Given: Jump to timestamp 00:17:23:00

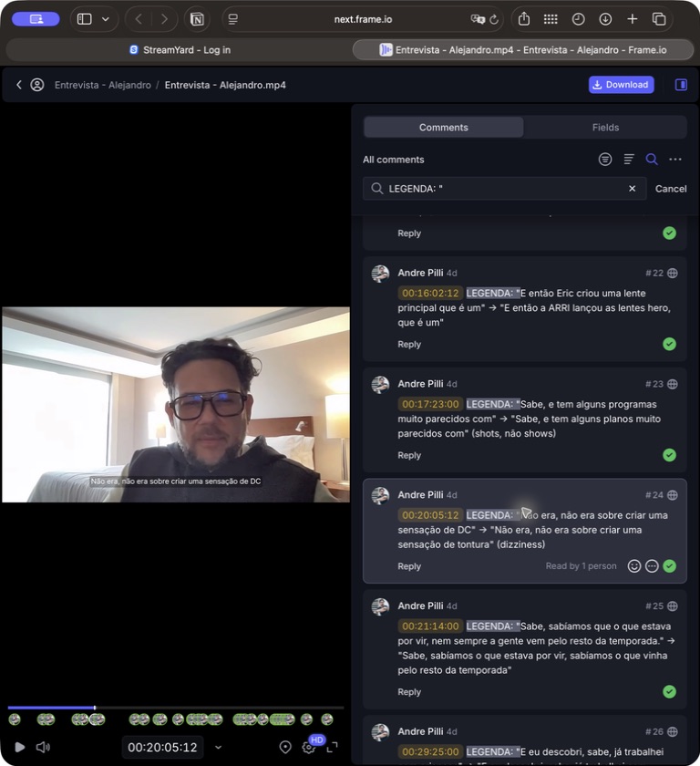Looking at the screenshot, I should (430, 404).
